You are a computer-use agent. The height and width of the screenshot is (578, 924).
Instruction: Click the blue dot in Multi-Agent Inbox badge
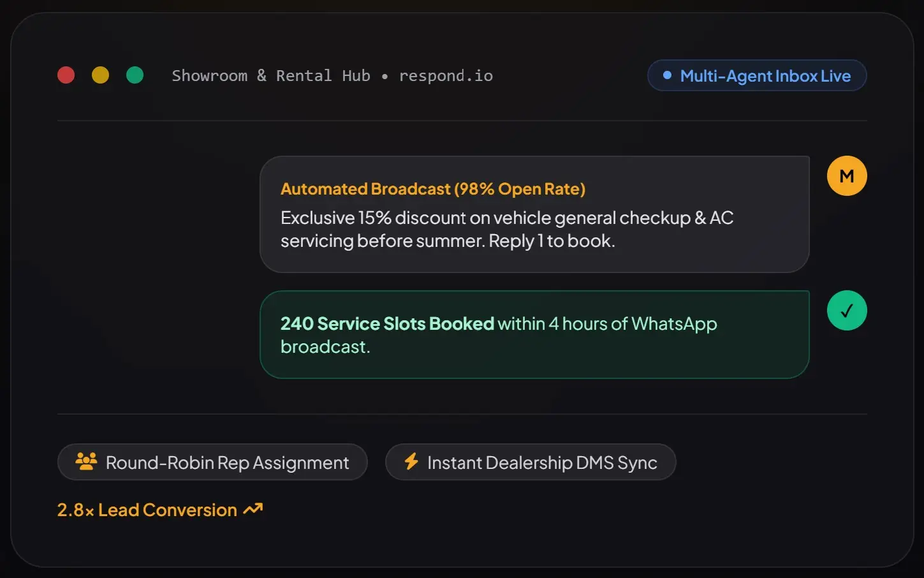(x=667, y=75)
